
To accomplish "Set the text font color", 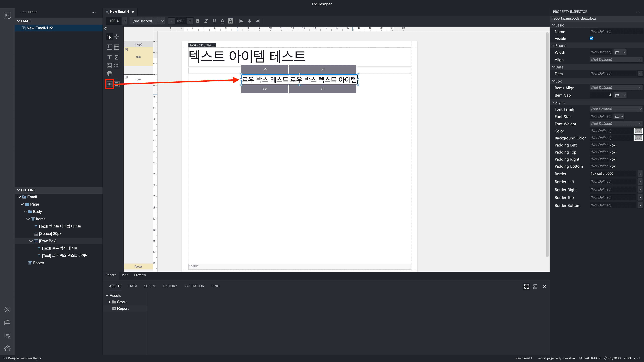I will tap(222, 21).
